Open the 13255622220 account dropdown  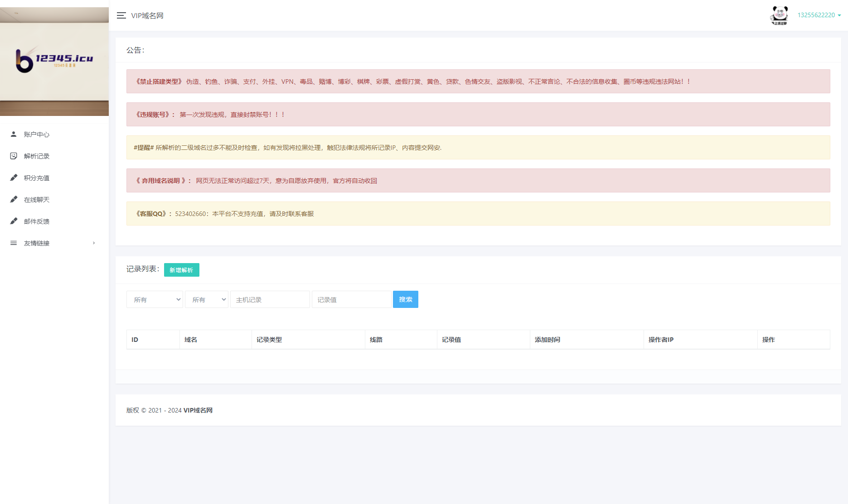(819, 15)
